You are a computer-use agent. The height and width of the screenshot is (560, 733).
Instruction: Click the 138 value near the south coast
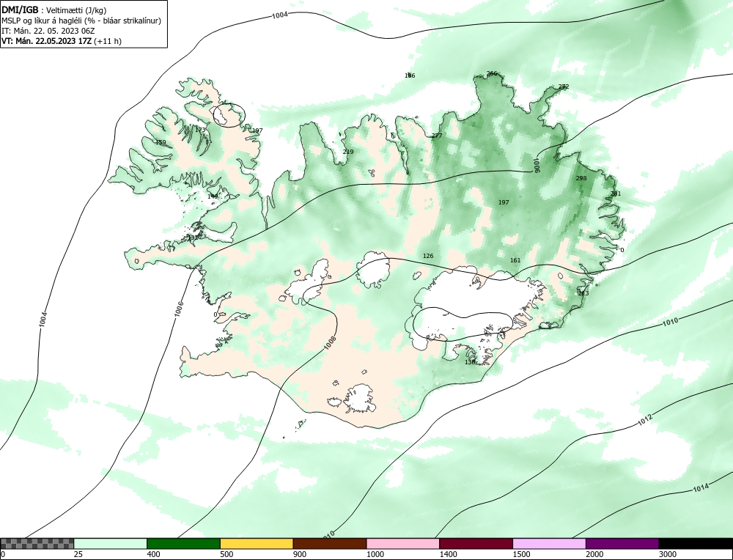tap(471, 362)
